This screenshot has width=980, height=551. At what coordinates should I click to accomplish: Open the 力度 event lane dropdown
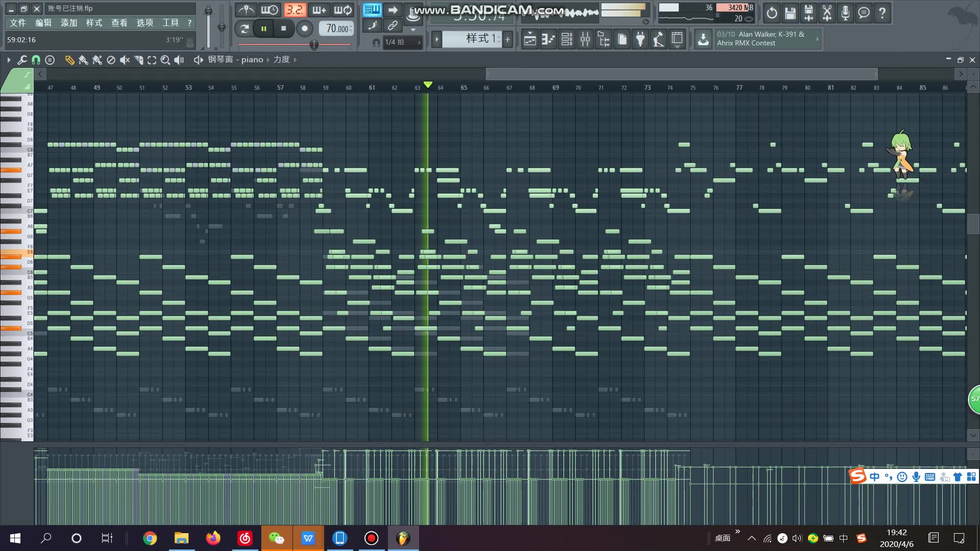click(281, 60)
